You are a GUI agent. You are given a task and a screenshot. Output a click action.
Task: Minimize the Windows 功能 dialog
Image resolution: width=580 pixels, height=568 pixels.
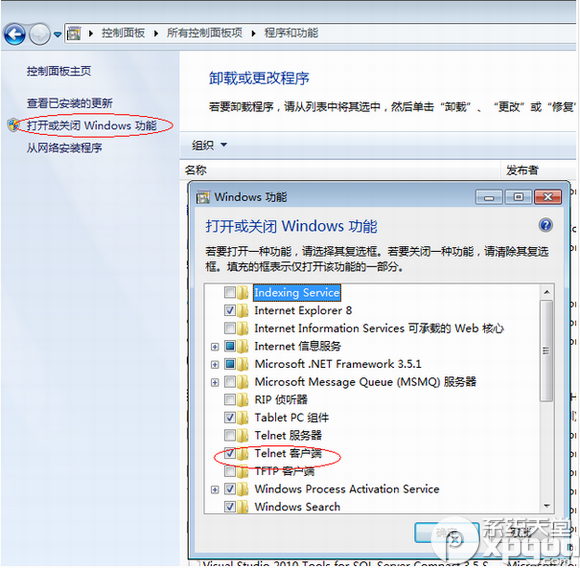[x=489, y=197]
